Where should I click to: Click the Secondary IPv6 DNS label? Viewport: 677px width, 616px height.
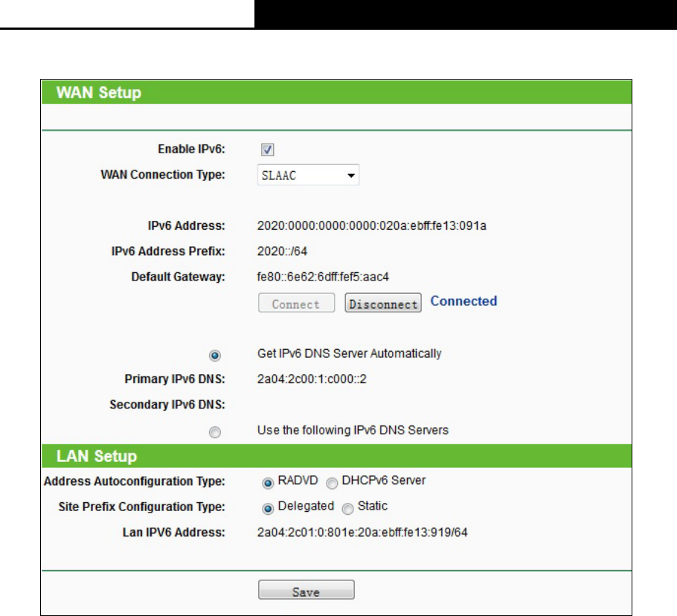(167, 405)
